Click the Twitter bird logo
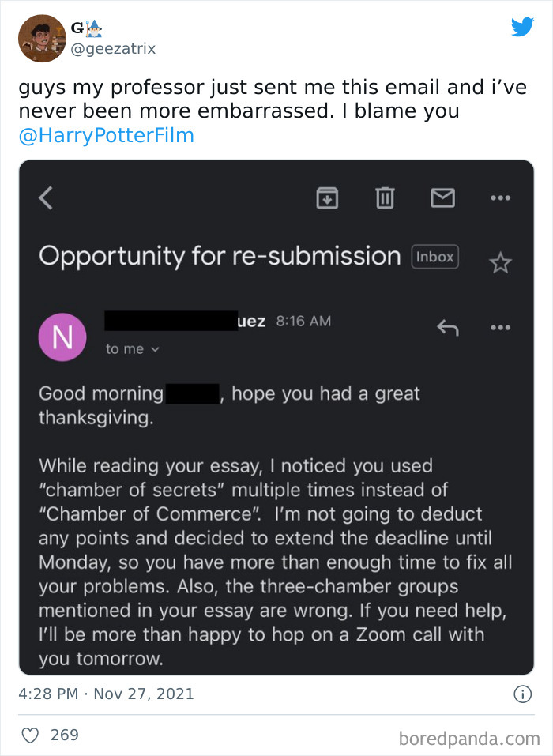553x756 pixels. click(522, 28)
